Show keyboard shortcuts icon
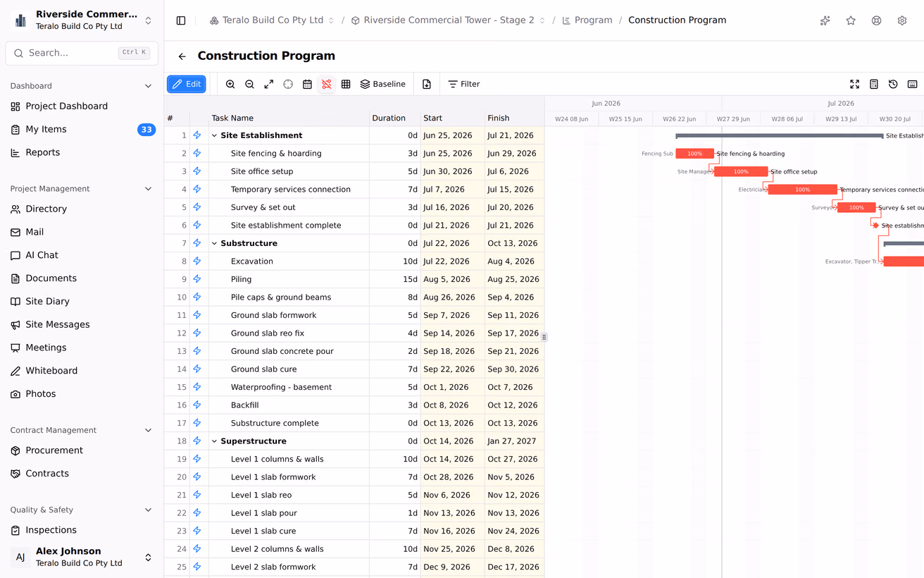 point(913,84)
